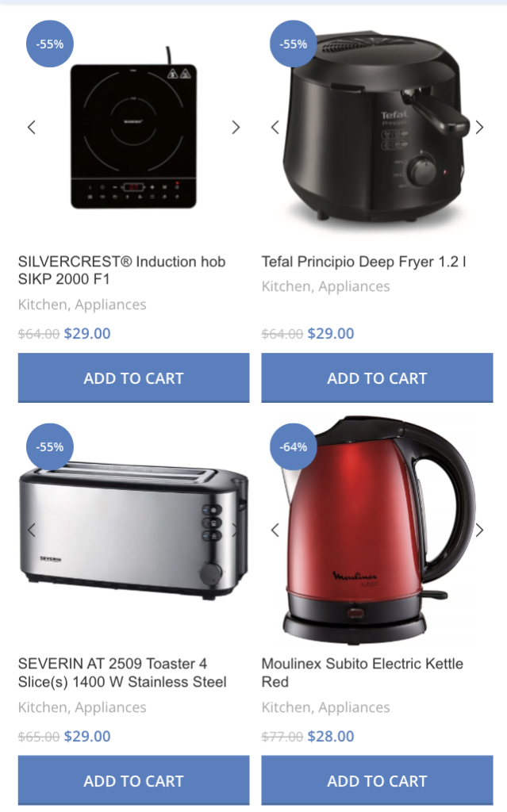Show next image of SILVERCREST induction hob

point(236,128)
